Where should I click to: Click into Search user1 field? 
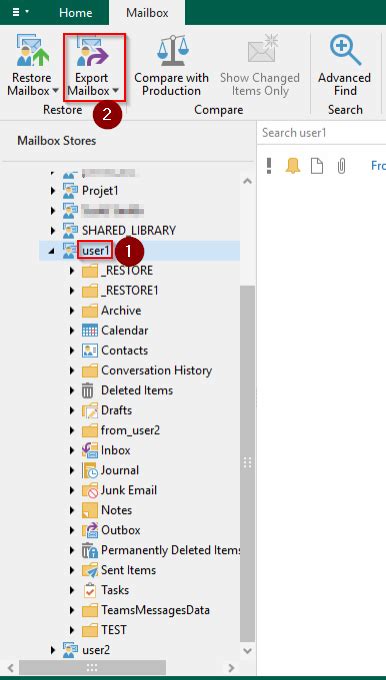pyautogui.click(x=321, y=133)
